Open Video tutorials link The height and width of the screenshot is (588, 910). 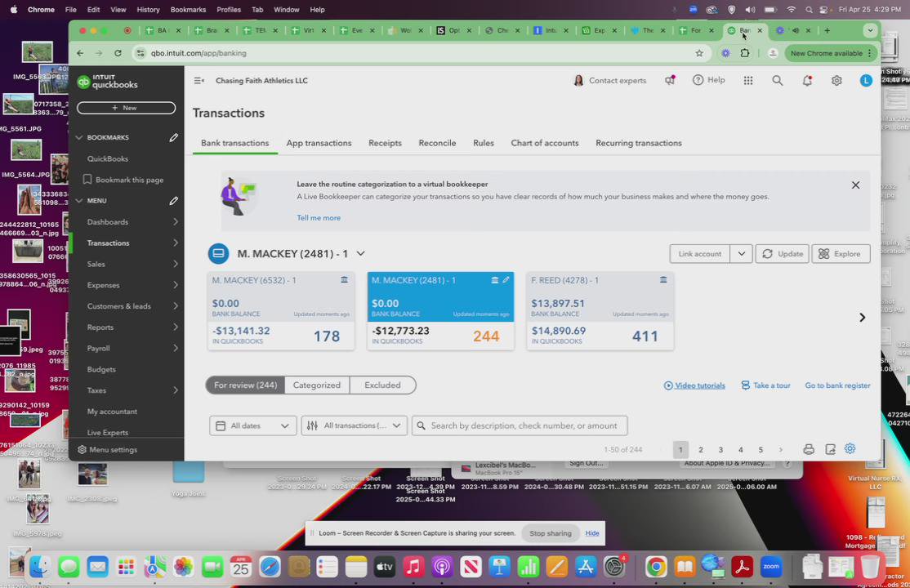[x=694, y=385]
